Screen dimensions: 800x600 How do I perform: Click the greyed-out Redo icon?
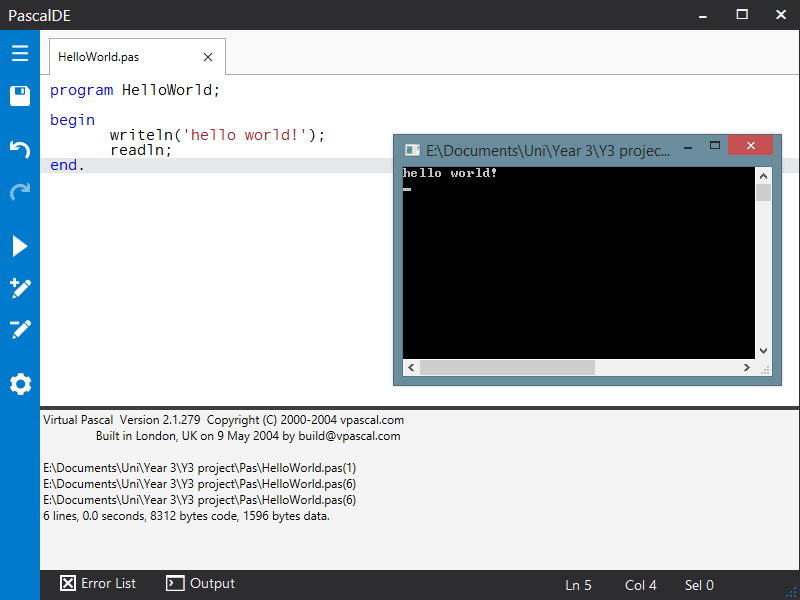(x=20, y=193)
